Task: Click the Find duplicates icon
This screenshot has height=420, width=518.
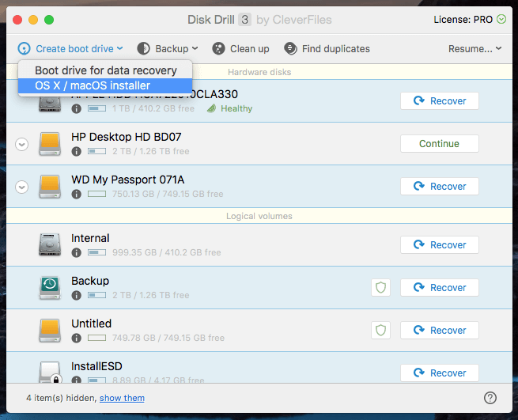Action: coord(290,48)
